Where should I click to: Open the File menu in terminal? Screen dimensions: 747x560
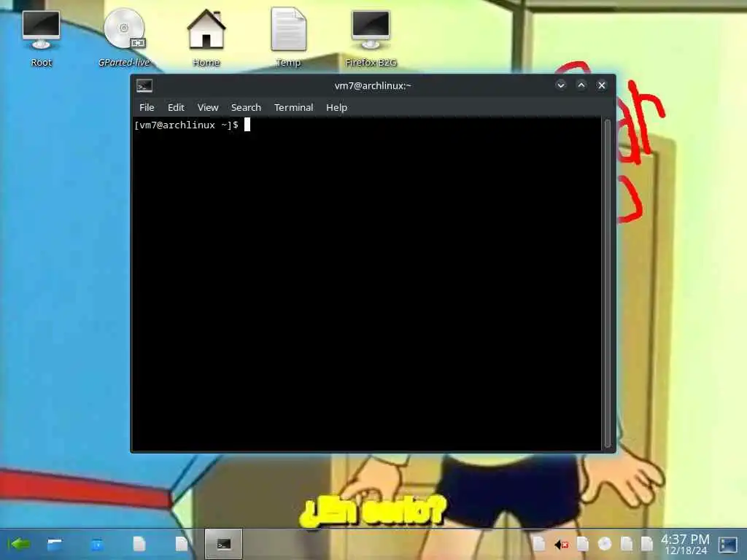147,108
